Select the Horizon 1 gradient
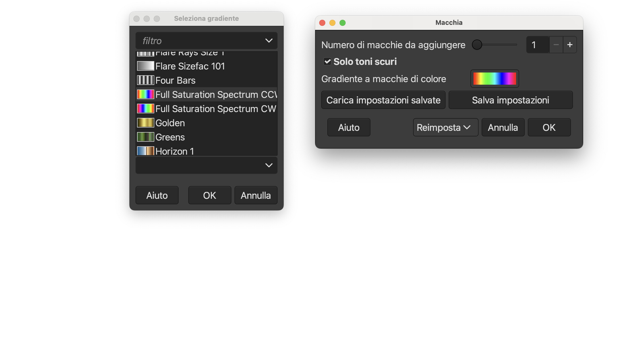 point(175,151)
